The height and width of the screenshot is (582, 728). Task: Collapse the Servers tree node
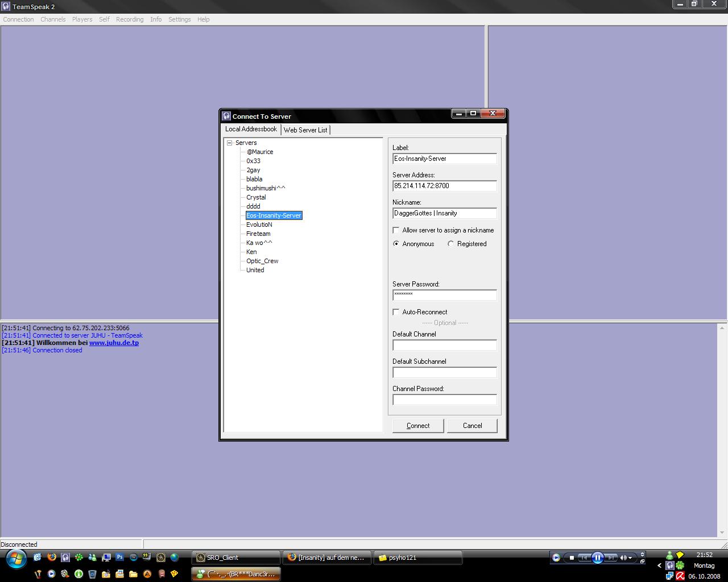(230, 143)
